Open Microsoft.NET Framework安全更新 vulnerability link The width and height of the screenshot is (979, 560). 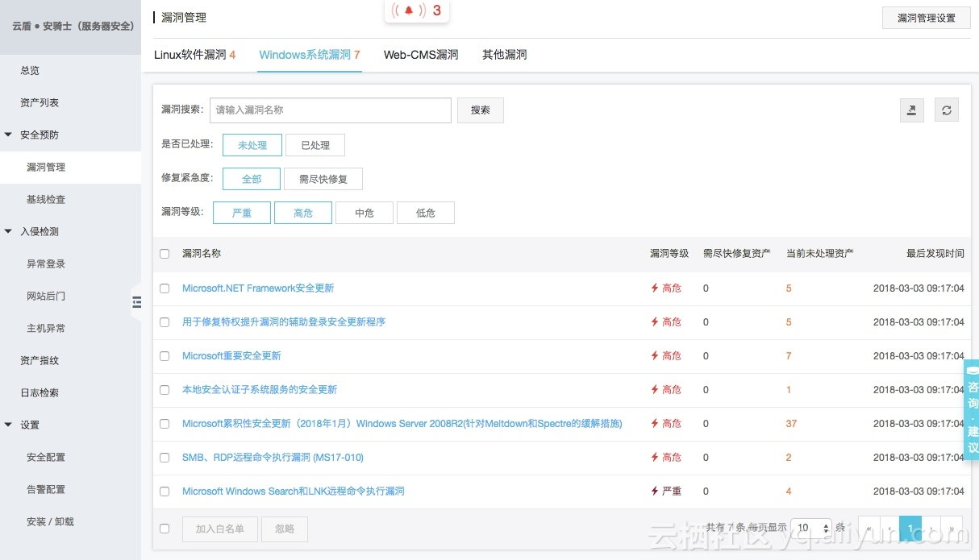click(258, 288)
